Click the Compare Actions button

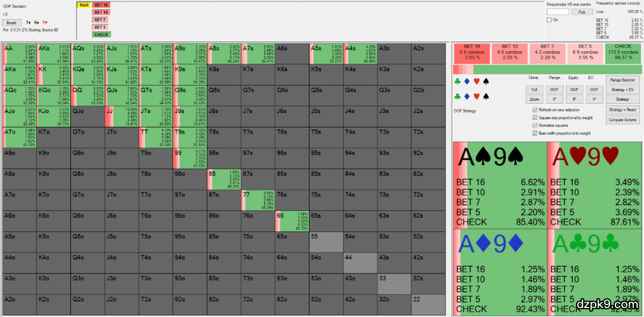click(x=622, y=120)
